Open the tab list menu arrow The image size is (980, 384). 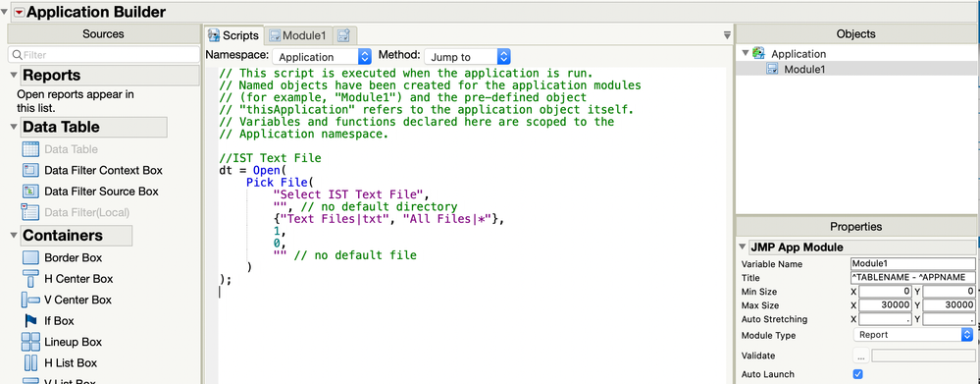pyautogui.click(x=726, y=35)
